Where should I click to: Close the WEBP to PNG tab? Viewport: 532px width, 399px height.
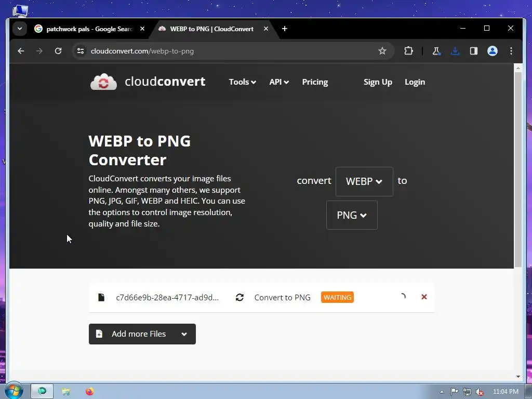tap(266, 29)
